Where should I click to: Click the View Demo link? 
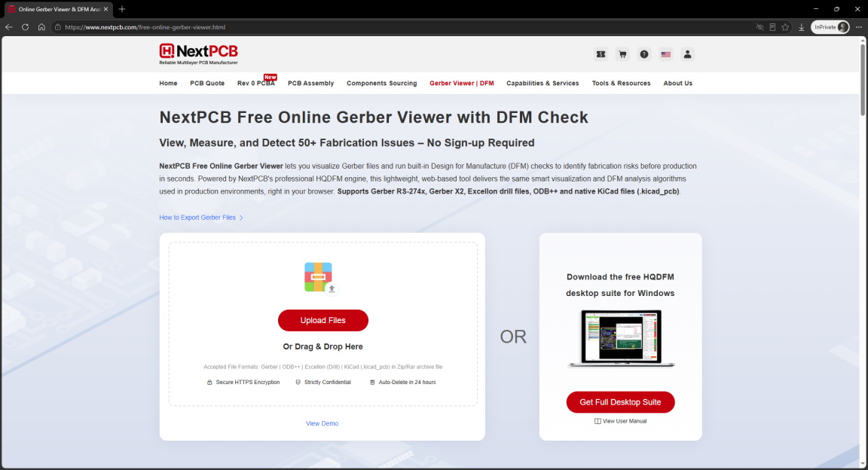[322, 423]
